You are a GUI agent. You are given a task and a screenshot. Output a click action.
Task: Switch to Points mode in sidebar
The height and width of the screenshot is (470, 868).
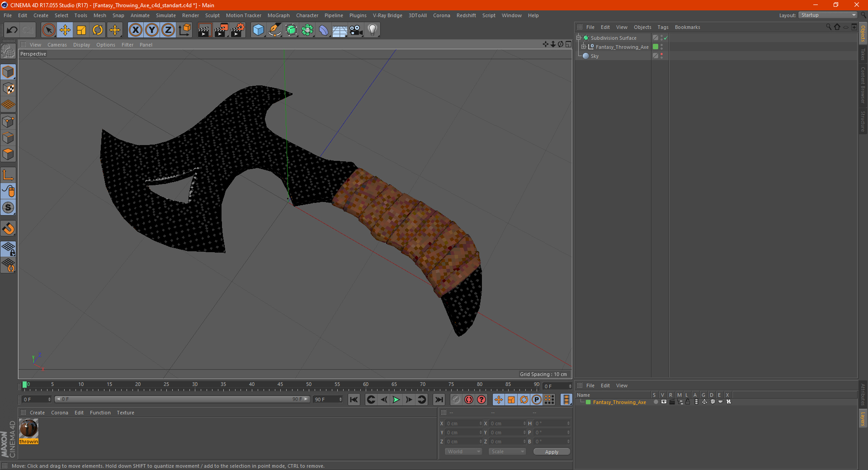click(8, 122)
